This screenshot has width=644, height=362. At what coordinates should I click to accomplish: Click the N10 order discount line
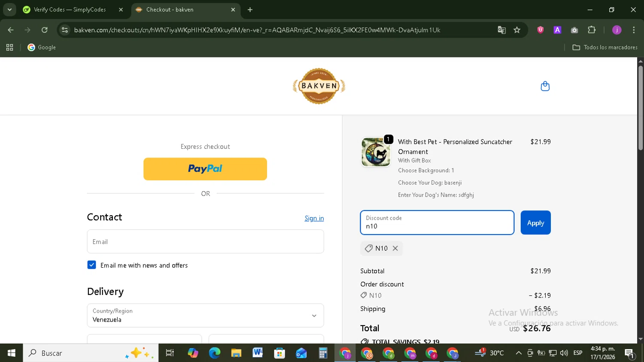pyautogui.click(x=456, y=295)
